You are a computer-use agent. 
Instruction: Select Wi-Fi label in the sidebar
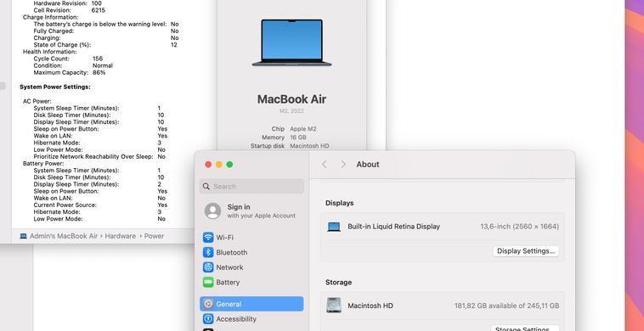224,238
